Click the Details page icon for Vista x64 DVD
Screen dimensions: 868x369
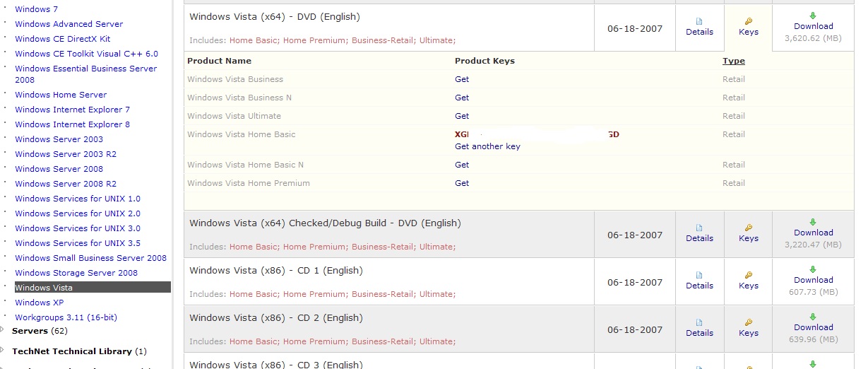click(699, 22)
